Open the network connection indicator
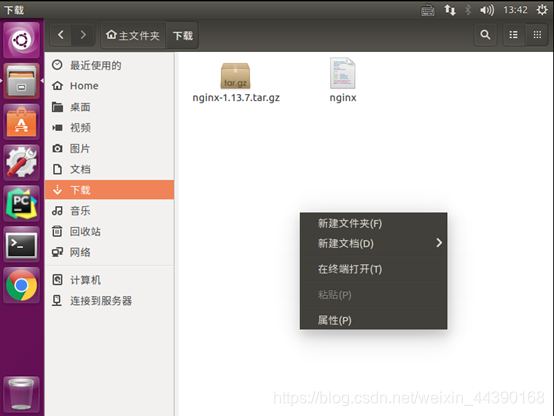This screenshot has width=554, height=416. click(x=450, y=10)
